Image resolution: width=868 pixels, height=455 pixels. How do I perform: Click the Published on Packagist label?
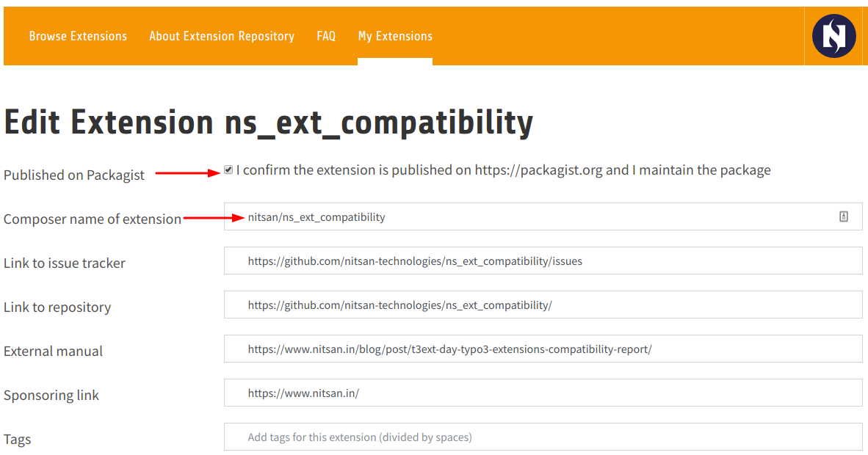75,175
